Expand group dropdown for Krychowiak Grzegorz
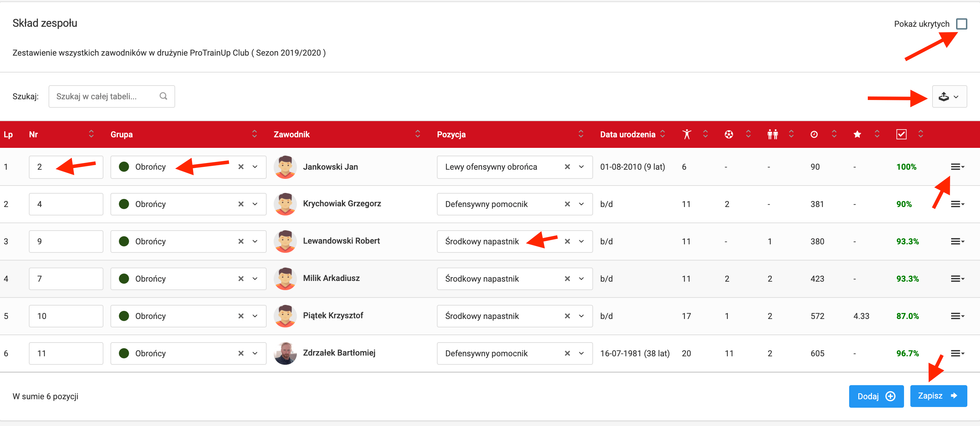 click(255, 204)
